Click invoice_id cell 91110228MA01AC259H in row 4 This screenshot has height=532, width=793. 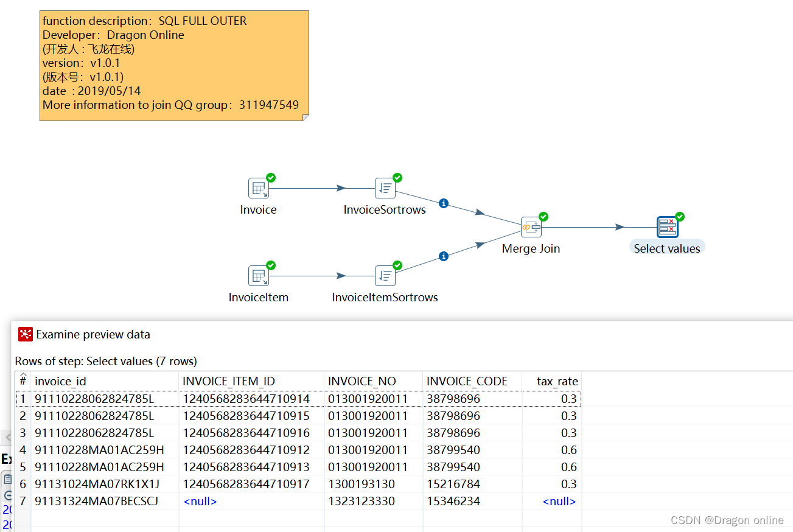[x=105, y=450]
